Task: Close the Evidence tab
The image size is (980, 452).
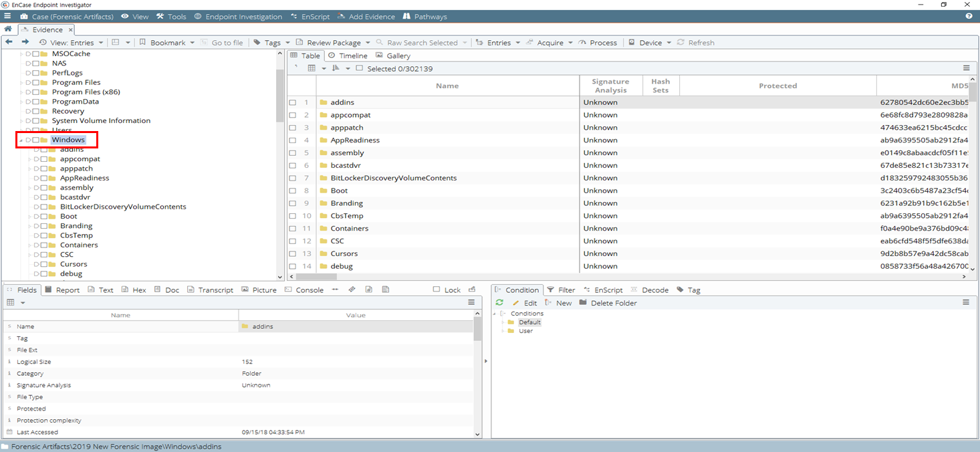Action: 71,29
